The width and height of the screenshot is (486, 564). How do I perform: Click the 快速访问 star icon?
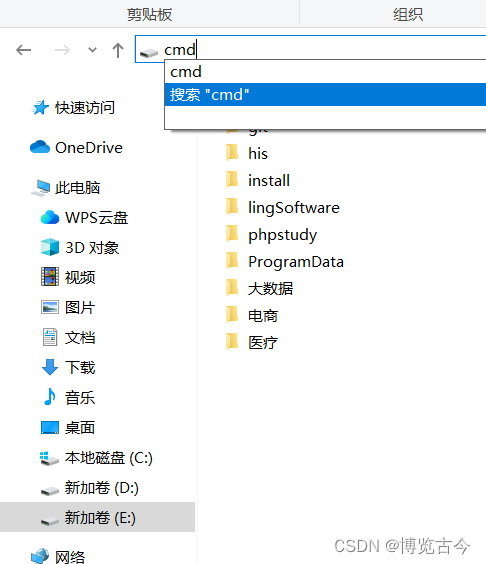(40, 107)
